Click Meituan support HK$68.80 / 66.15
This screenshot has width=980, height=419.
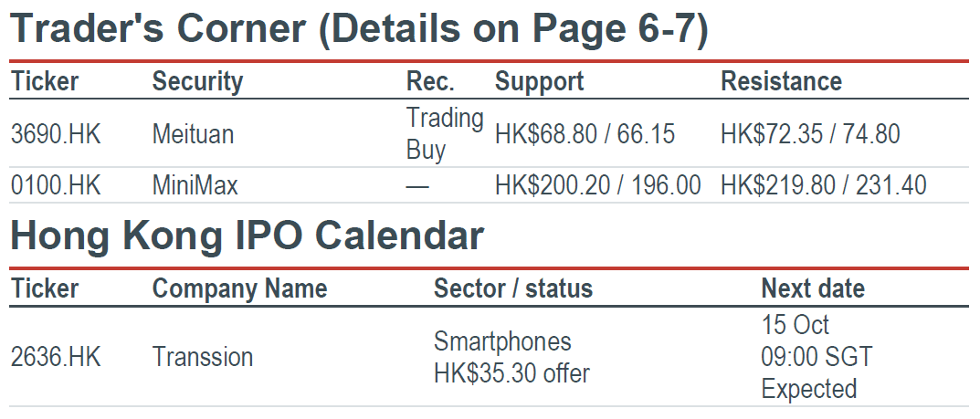[585, 134]
